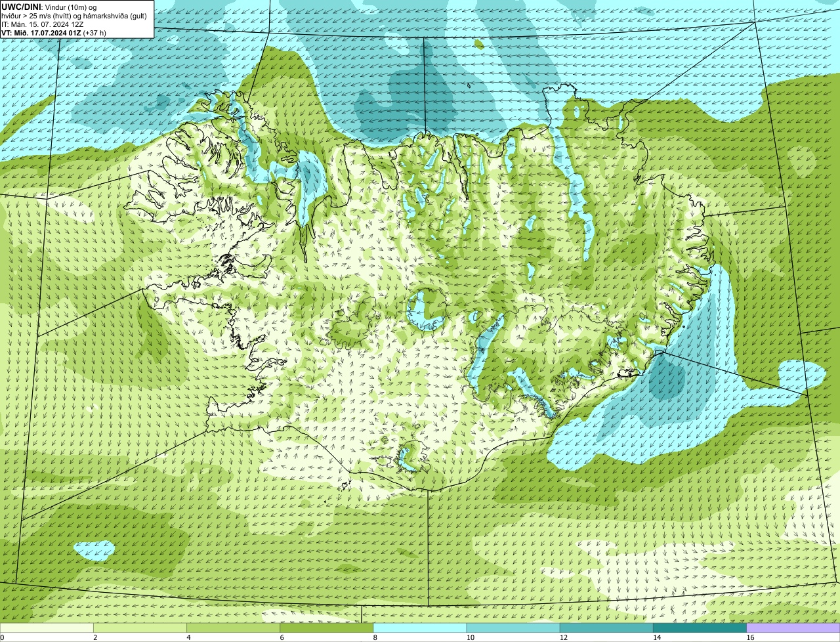Image resolution: width=840 pixels, height=642 pixels.
Task: Select the teal 12–14 m/s legend swatch
Action: point(606,628)
